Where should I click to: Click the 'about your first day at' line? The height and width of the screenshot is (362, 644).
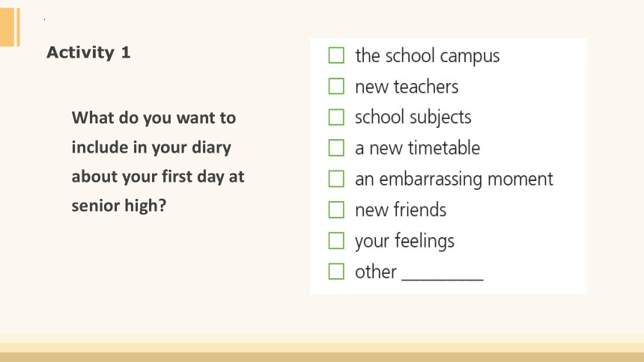coord(158,177)
